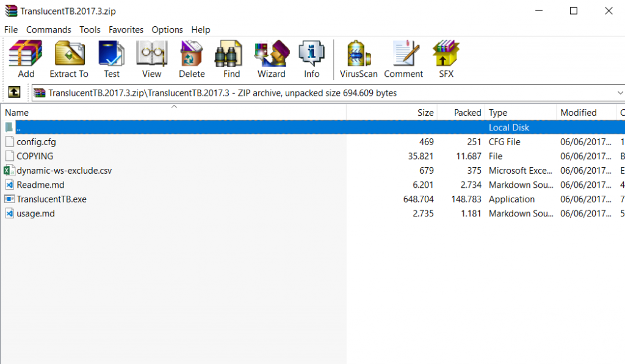Viewport: 625px width, 364px height.
Task: Open the View toolbar tool
Action: pos(151,53)
